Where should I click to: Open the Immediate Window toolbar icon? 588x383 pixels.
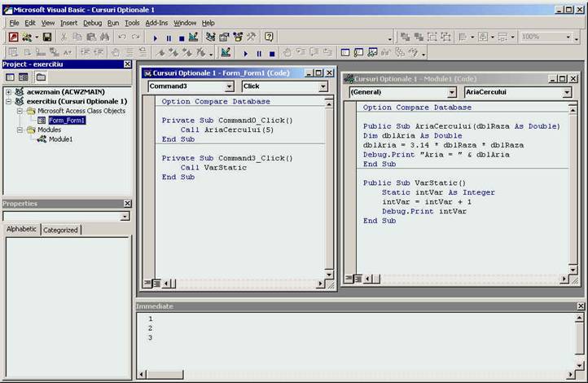point(358,52)
